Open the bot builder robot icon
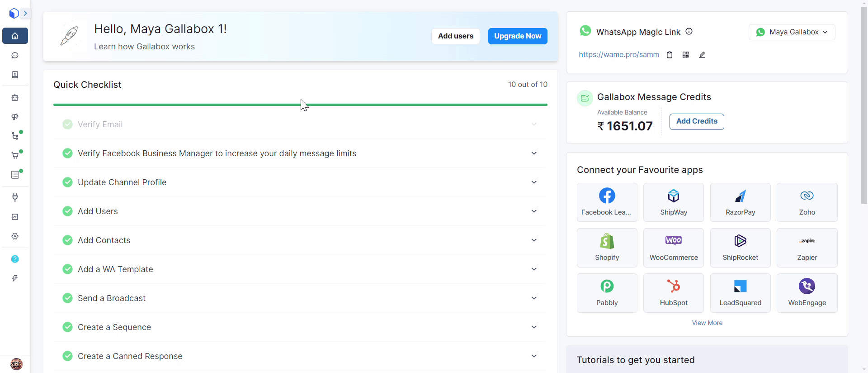The image size is (868, 373). pyautogui.click(x=15, y=97)
